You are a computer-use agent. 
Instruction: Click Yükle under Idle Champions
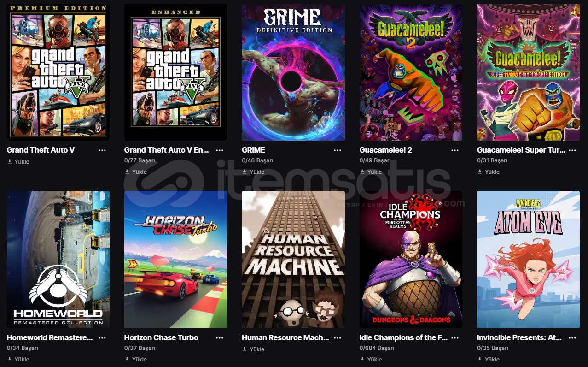pos(371,360)
